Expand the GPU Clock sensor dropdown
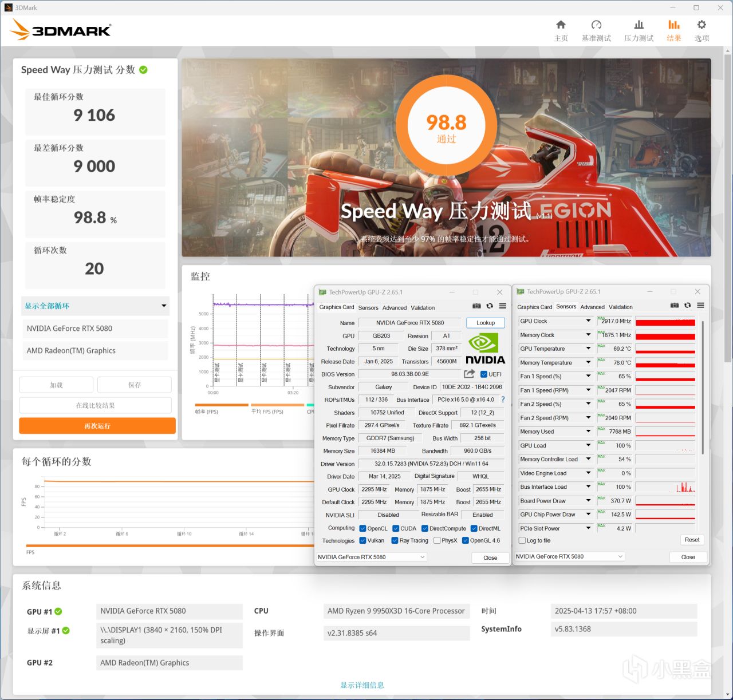This screenshot has height=700, width=733. click(588, 321)
